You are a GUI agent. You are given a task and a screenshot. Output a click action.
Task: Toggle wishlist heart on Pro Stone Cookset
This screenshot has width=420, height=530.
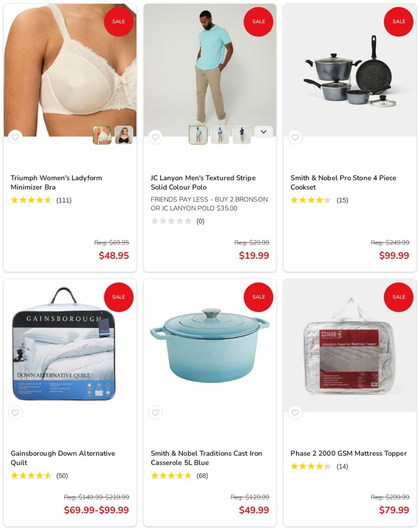tap(295, 137)
